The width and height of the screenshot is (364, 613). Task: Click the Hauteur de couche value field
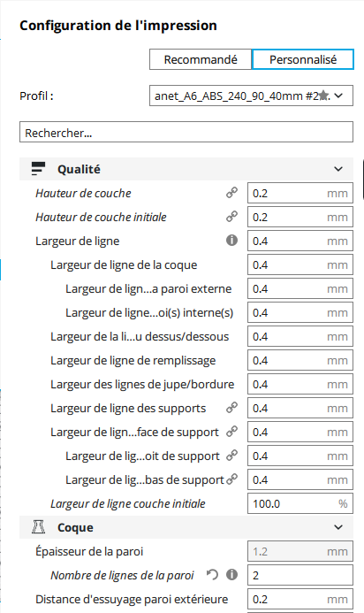click(x=300, y=193)
